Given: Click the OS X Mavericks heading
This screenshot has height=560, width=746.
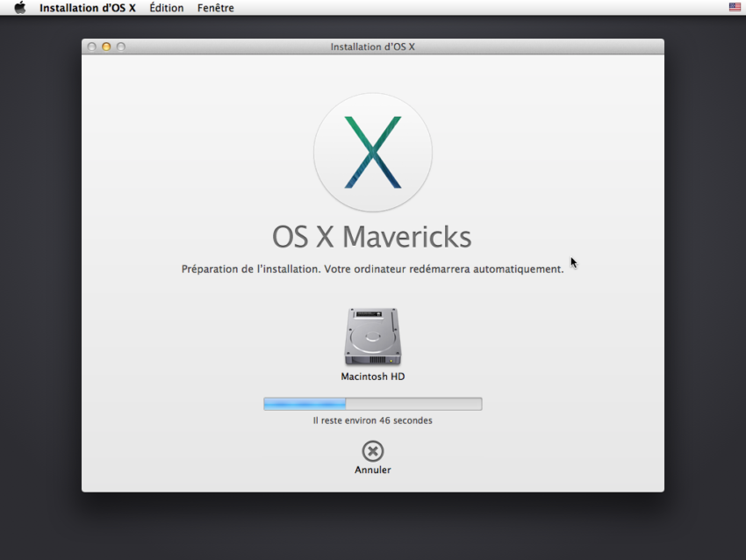Looking at the screenshot, I should tap(371, 237).
